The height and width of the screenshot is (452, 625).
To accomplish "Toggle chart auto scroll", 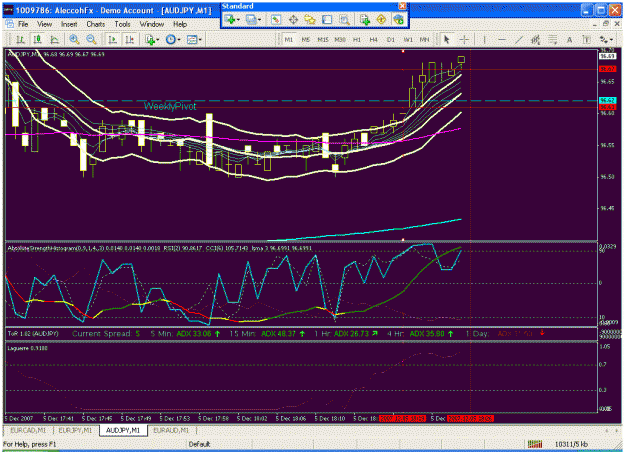I will coord(113,39).
